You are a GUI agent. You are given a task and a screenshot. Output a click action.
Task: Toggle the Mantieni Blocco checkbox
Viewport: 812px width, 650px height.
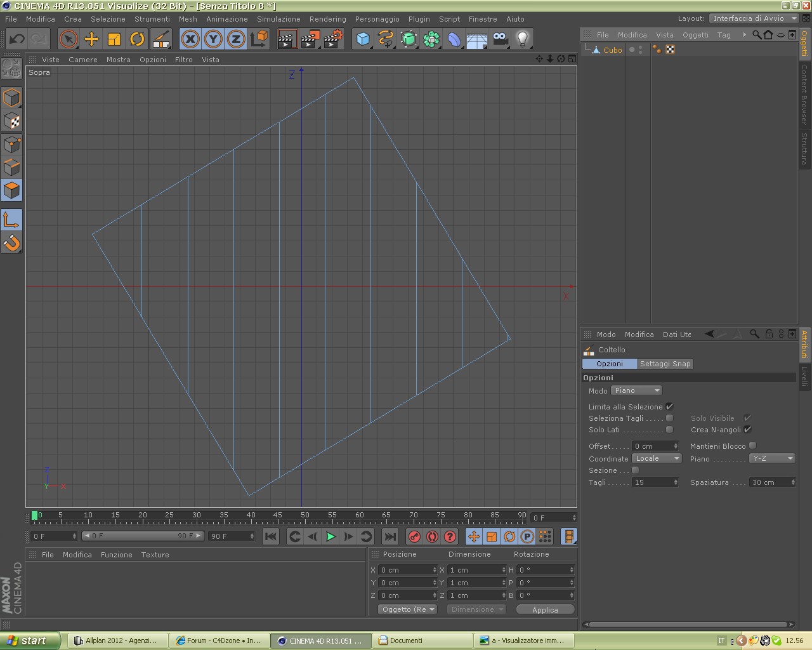tap(752, 446)
